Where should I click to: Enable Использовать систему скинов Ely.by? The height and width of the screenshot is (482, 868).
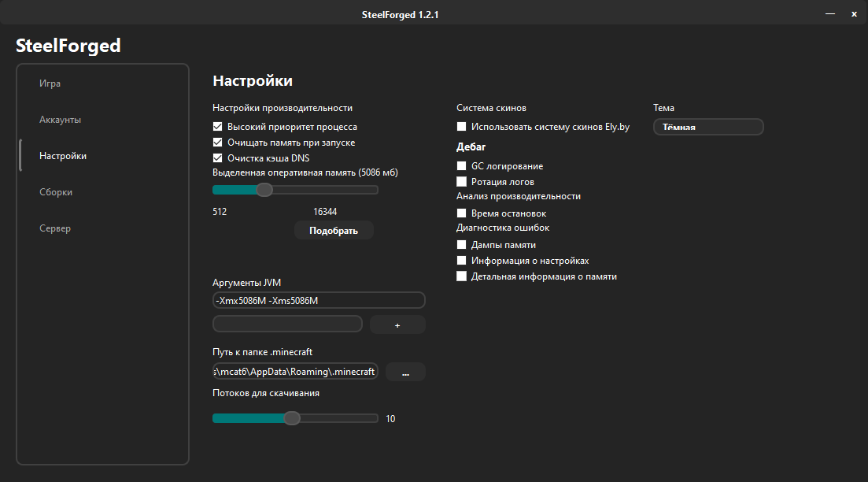(x=461, y=127)
